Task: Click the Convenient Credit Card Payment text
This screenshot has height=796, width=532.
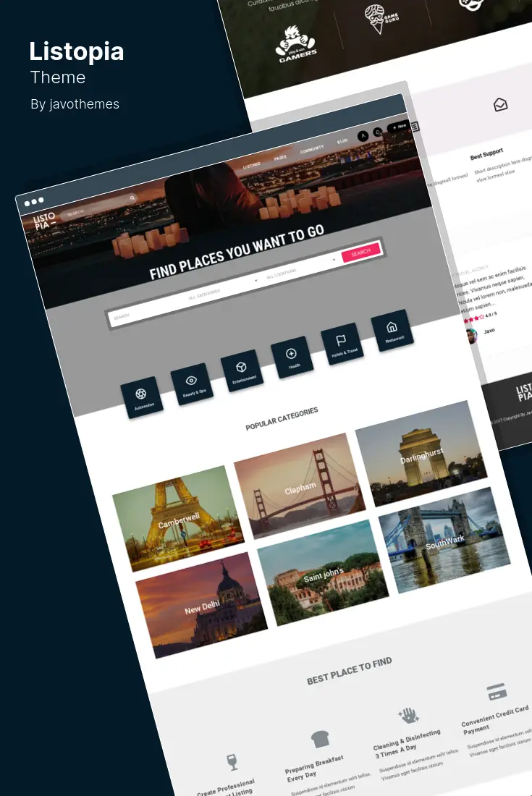Action: (x=496, y=719)
